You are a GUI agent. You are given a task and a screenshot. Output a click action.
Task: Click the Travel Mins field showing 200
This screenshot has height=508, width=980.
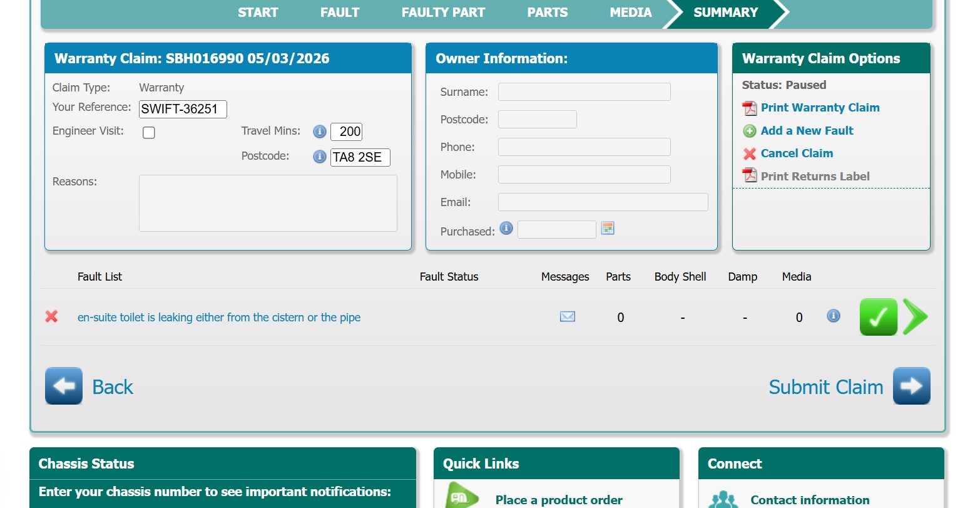(x=346, y=132)
